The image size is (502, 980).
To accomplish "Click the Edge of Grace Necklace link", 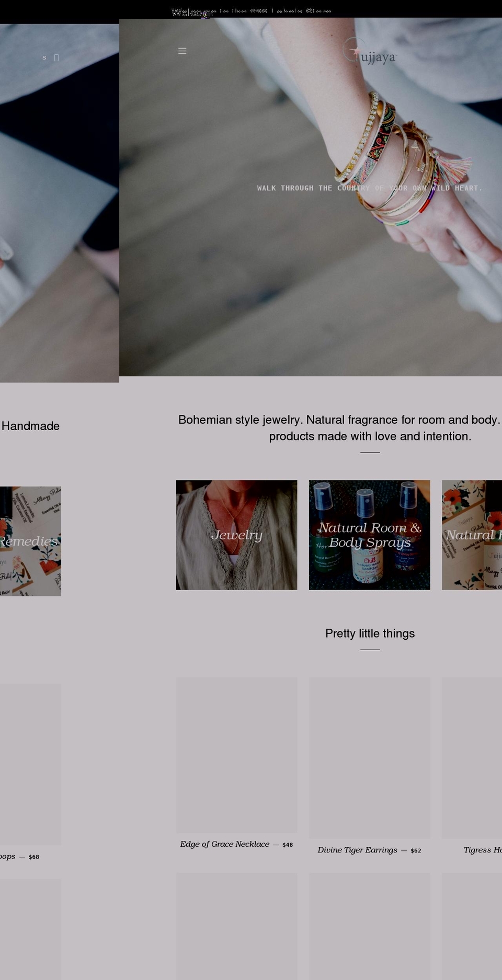I will coord(225,844).
